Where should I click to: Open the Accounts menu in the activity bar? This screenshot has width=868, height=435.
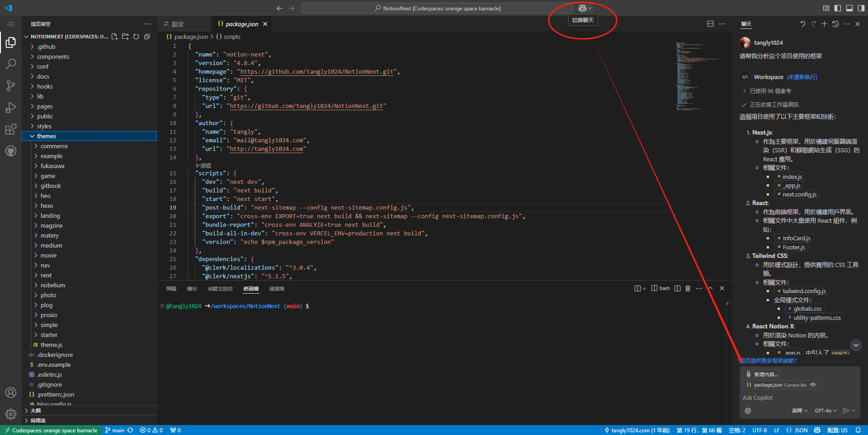click(11, 393)
